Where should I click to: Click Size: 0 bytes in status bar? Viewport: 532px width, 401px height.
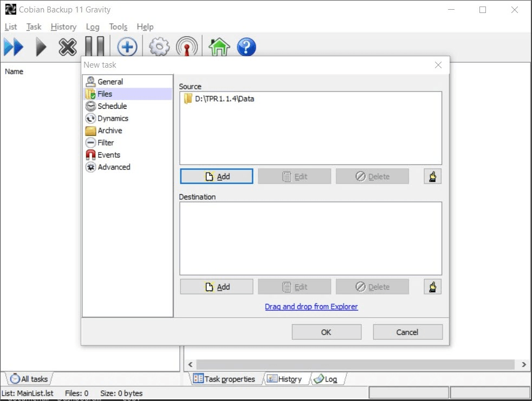coord(121,393)
